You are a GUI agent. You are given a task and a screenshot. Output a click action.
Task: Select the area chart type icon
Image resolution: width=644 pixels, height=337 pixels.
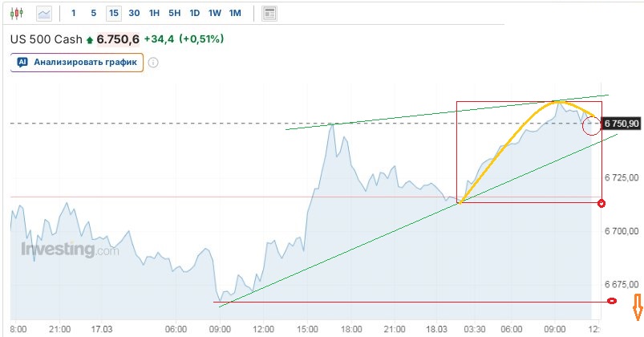coord(44,13)
